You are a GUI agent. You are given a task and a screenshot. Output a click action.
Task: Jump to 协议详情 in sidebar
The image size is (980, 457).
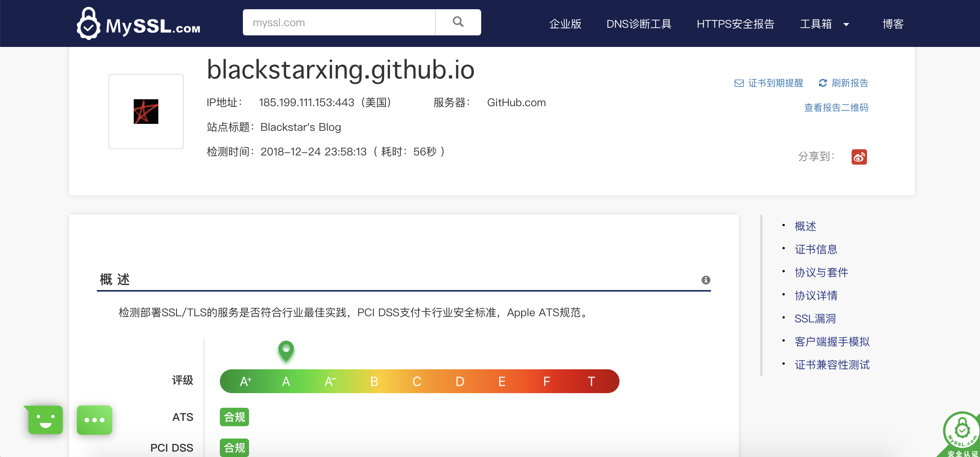(x=816, y=295)
